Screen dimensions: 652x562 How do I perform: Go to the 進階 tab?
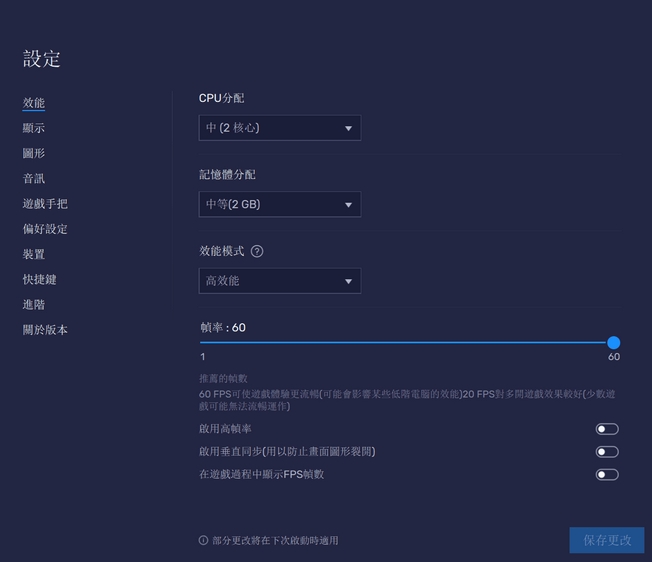click(x=34, y=305)
